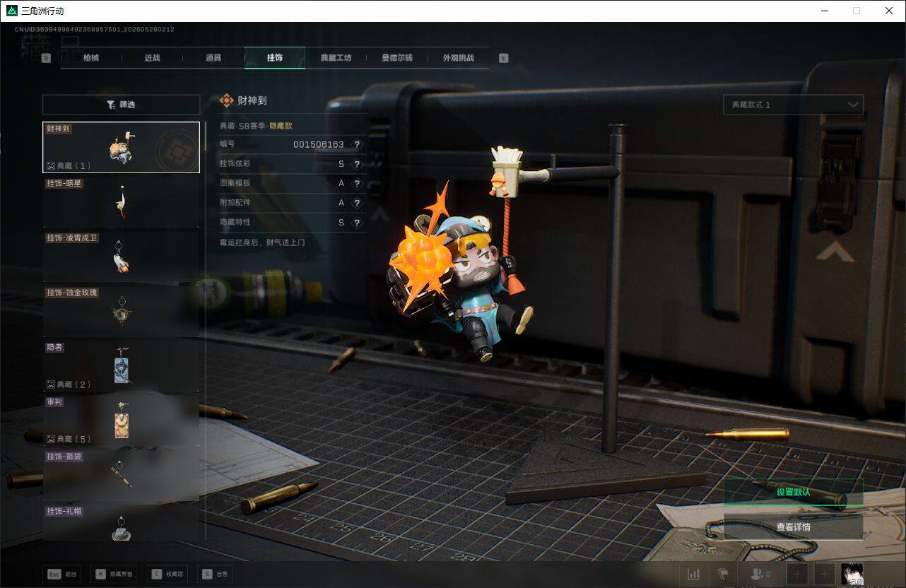Click the E next-tab key icon
The height and width of the screenshot is (588, 906).
504,58
